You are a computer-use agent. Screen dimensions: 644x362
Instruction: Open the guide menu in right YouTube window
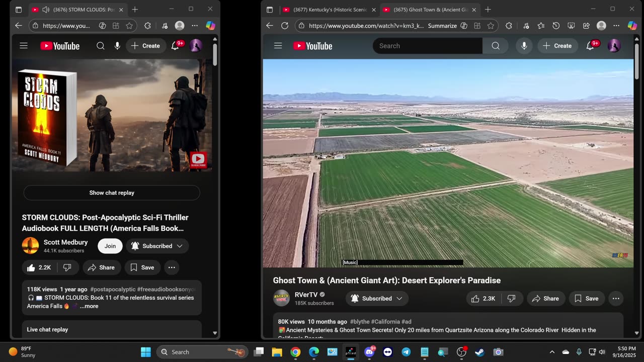(x=278, y=46)
